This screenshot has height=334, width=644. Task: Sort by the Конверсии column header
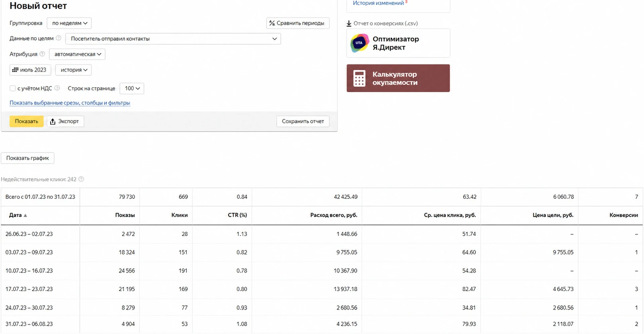pos(624,215)
